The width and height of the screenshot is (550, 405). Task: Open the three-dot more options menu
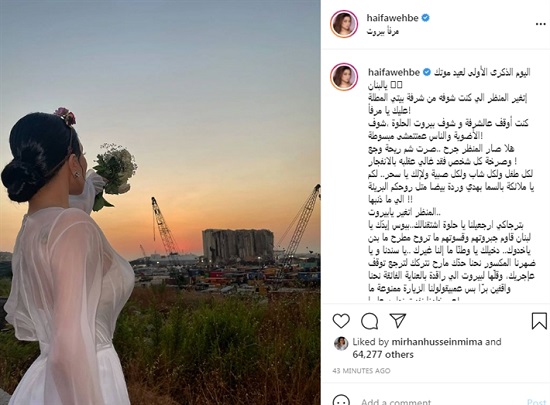[x=541, y=24]
